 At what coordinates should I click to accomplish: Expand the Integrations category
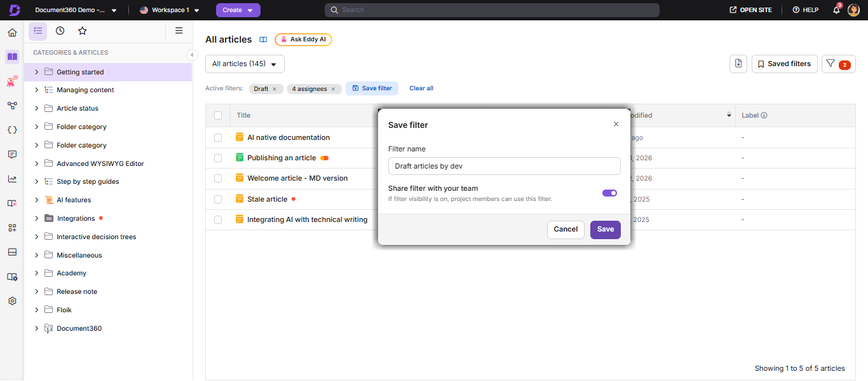(36, 218)
